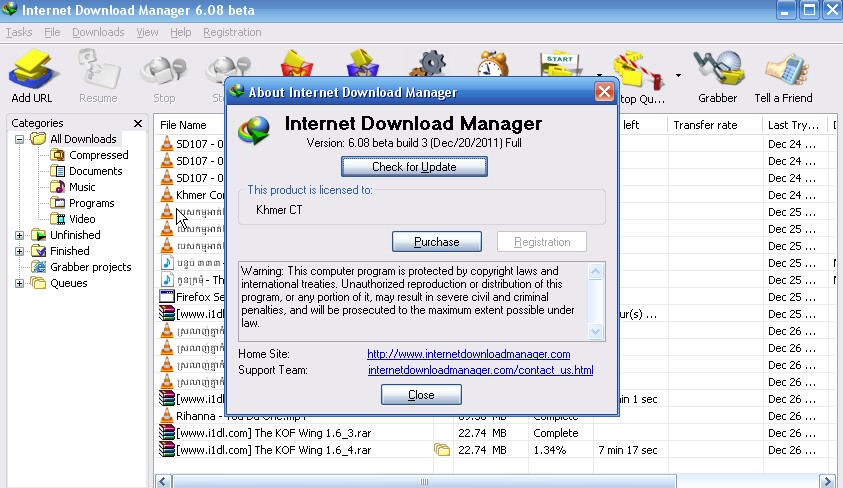
Task: Expand the Queues category node
Action: (19, 283)
